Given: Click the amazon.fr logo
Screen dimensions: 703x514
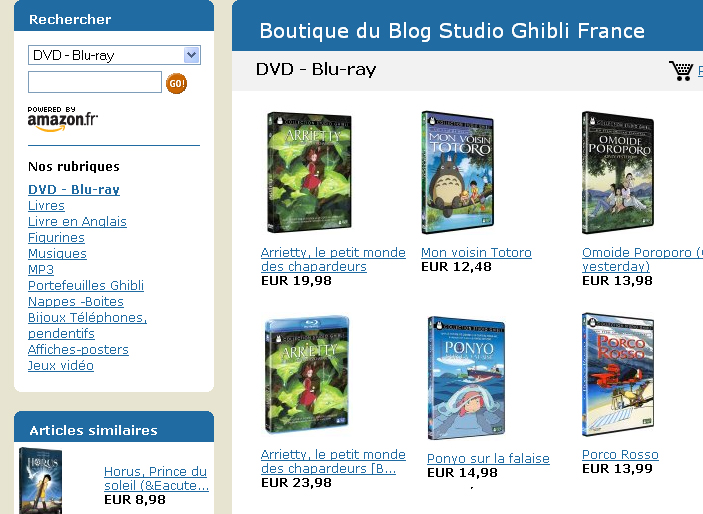Looking at the screenshot, I should tap(62, 119).
